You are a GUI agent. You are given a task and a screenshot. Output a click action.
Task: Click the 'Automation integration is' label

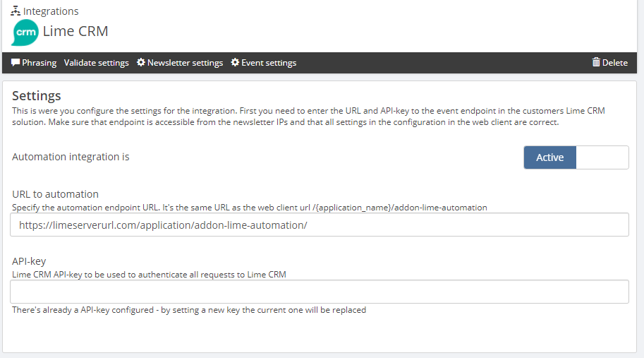pyautogui.click(x=71, y=157)
